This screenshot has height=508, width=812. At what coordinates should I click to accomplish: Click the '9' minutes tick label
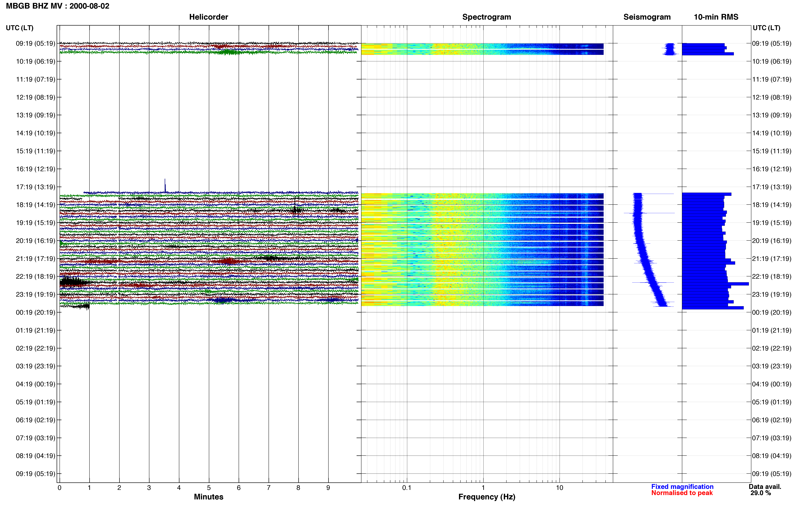pos(328,488)
